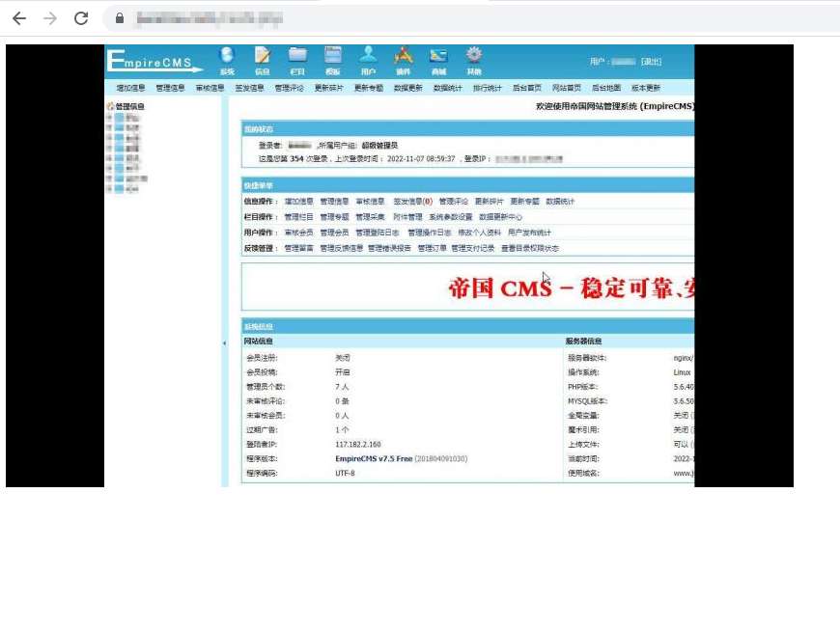Image resolution: width=840 pixels, height=630 pixels.
Task: Open 附件管理 in the 栏目操作 row
Action: (x=407, y=217)
